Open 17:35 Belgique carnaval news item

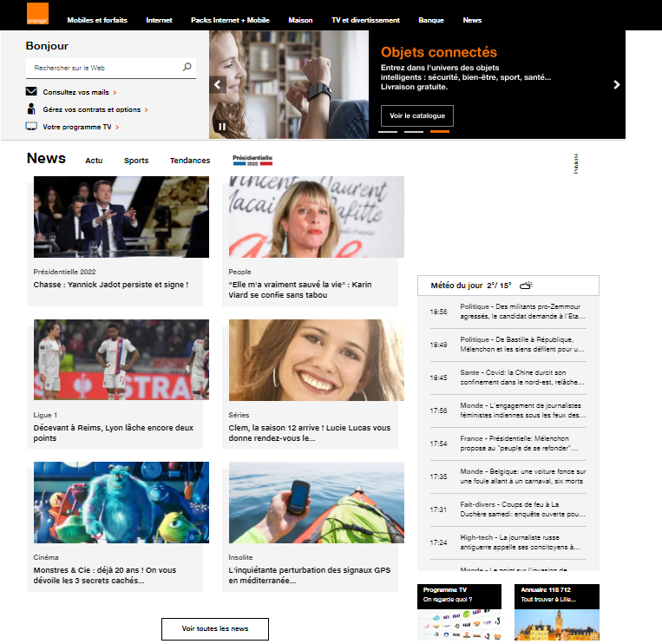coord(508,476)
